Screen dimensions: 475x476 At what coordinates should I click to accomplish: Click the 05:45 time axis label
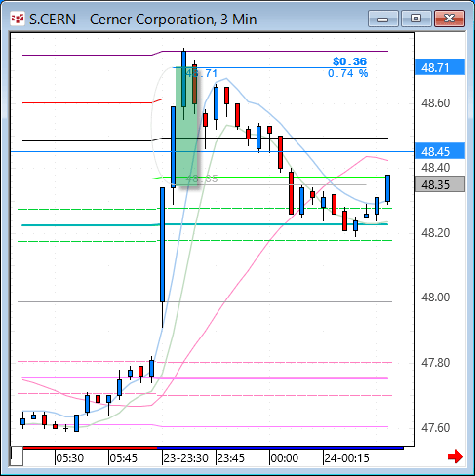124,458
